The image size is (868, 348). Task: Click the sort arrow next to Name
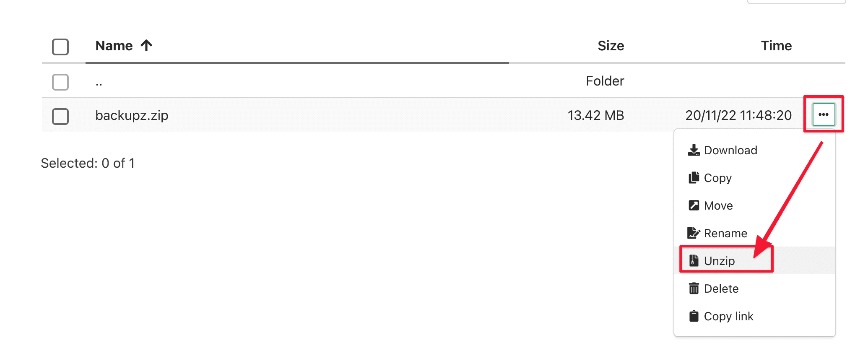tap(146, 45)
